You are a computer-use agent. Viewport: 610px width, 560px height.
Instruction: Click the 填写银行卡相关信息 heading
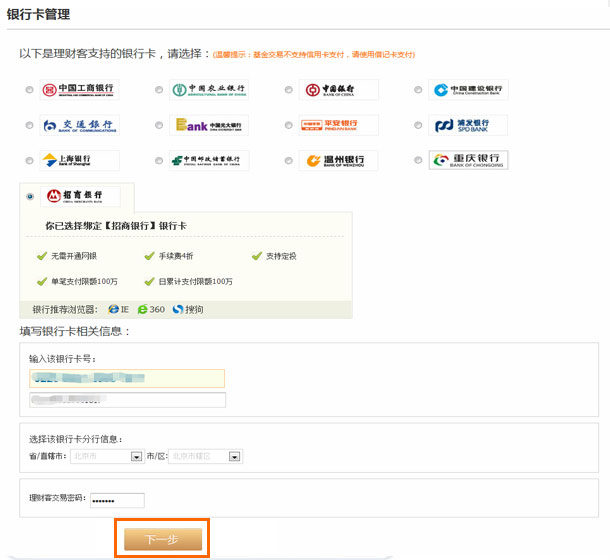pos(74,331)
